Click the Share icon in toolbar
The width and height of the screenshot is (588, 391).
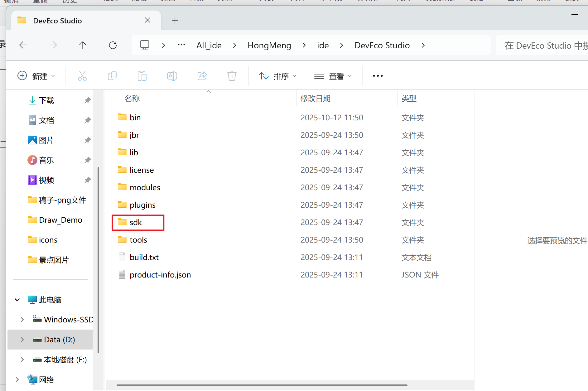click(x=202, y=76)
